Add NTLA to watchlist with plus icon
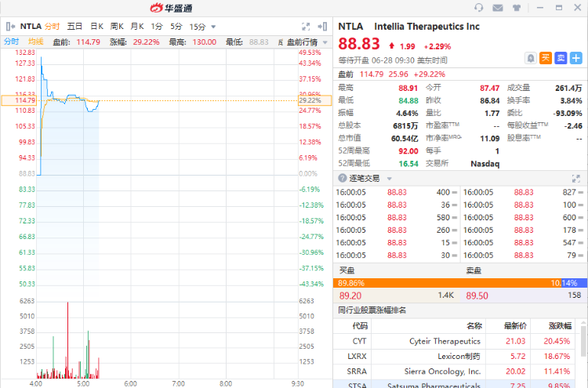Viewport: 588px width, 388px height. (576, 57)
